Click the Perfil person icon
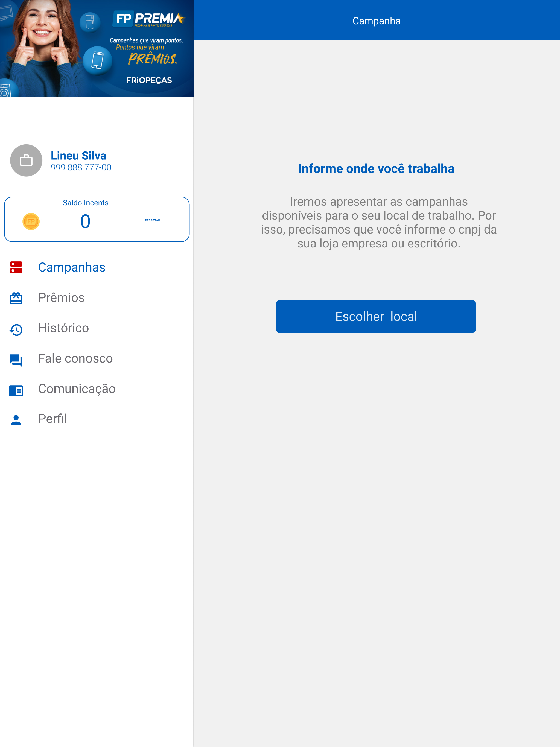Viewport: 560px width, 747px height. (16, 420)
